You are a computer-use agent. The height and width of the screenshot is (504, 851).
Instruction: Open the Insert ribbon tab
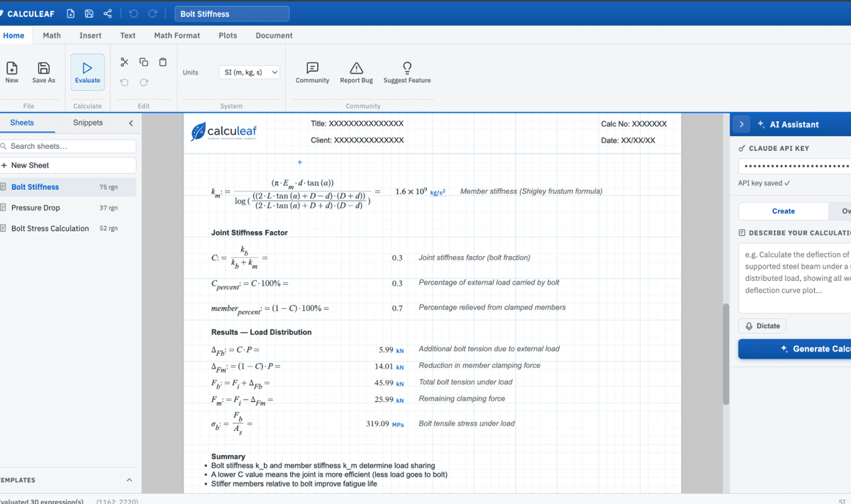tap(90, 35)
